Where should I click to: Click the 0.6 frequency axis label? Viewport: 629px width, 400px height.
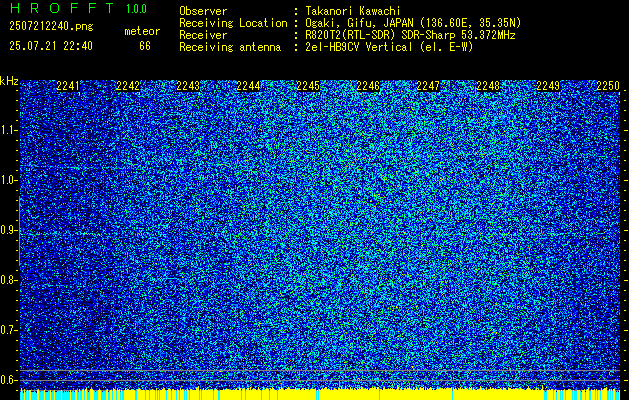coord(8,380)
